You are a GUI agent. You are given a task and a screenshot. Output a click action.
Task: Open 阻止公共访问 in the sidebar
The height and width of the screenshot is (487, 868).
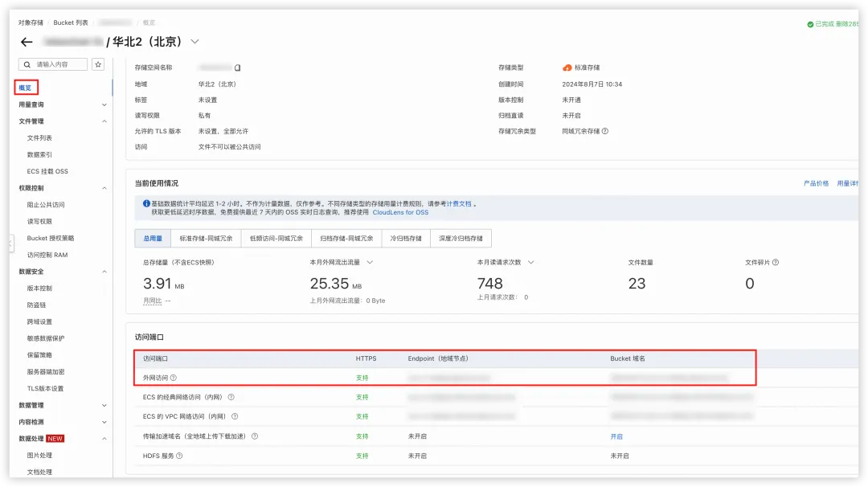tap(46, 205)
